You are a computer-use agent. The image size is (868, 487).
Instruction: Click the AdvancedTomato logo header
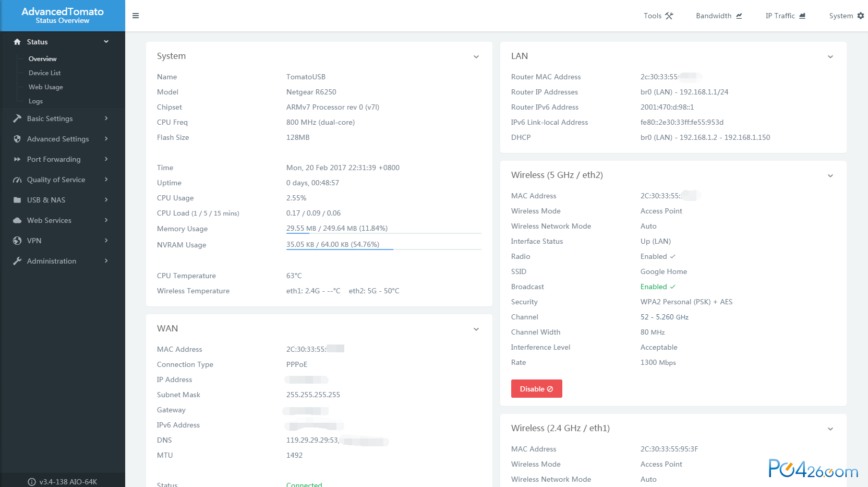point(63,16)
